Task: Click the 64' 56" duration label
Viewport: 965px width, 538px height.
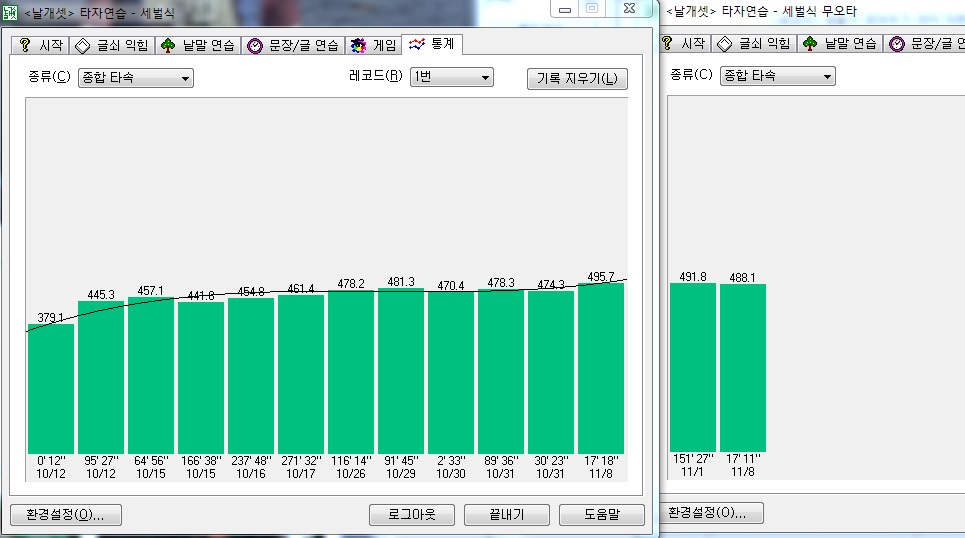Action: [151, 460]
